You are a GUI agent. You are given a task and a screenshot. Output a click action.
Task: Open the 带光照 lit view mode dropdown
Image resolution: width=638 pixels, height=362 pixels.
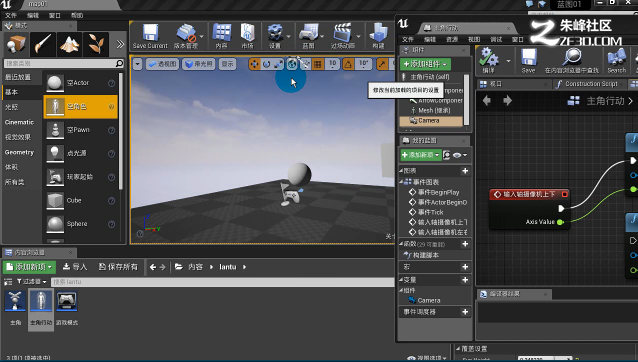tap(199, 64)
